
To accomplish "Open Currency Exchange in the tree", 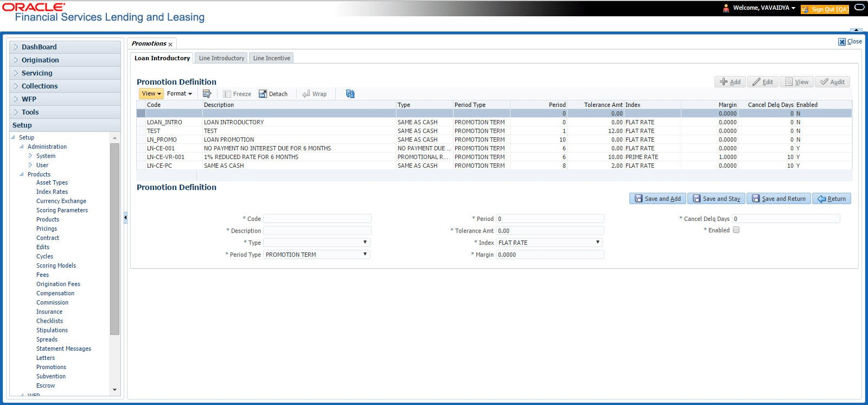I will (x=61, y=201).
